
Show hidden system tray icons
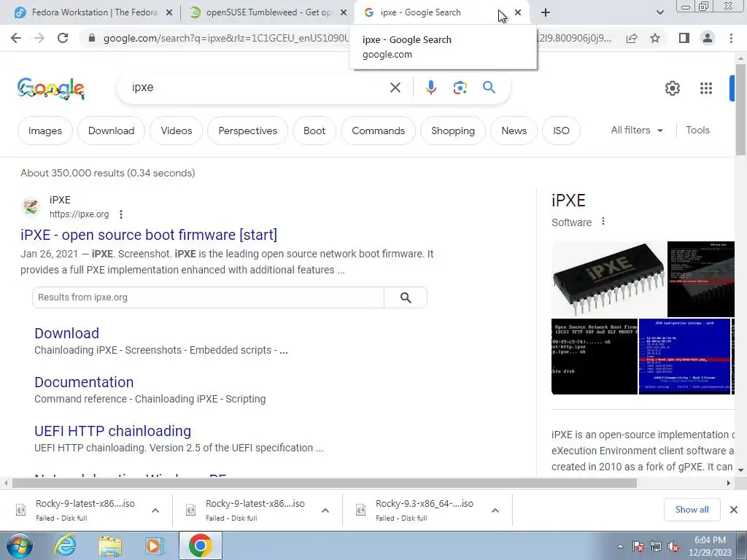click(620, 546)
